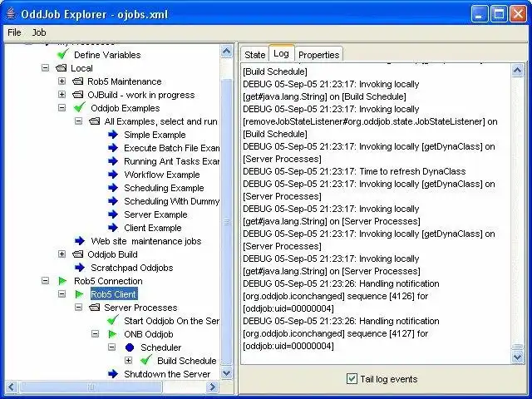Click the folder icon of OJBuild - work in progress
This screenshot has height=399, width=532.
tap(77, 95)
